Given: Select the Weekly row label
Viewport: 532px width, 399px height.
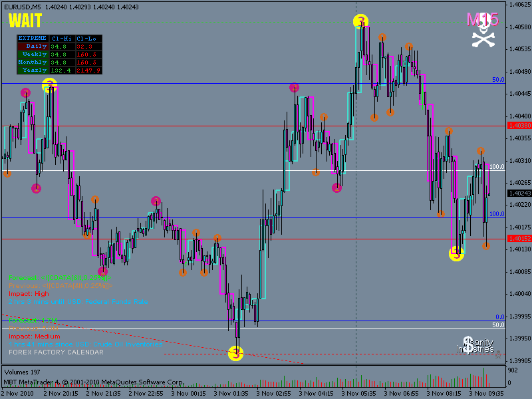Looking at the screenshot, I should (x=33, y=55).
